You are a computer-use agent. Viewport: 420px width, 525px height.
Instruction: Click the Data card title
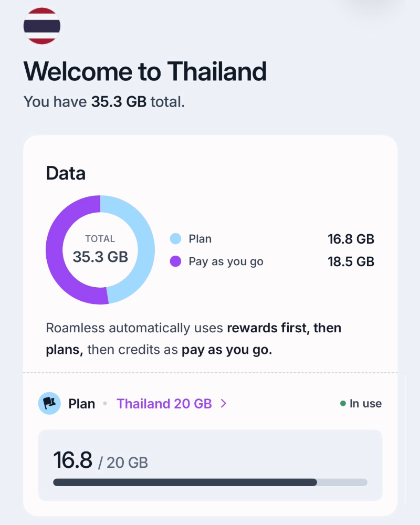[x=66, y=173]
